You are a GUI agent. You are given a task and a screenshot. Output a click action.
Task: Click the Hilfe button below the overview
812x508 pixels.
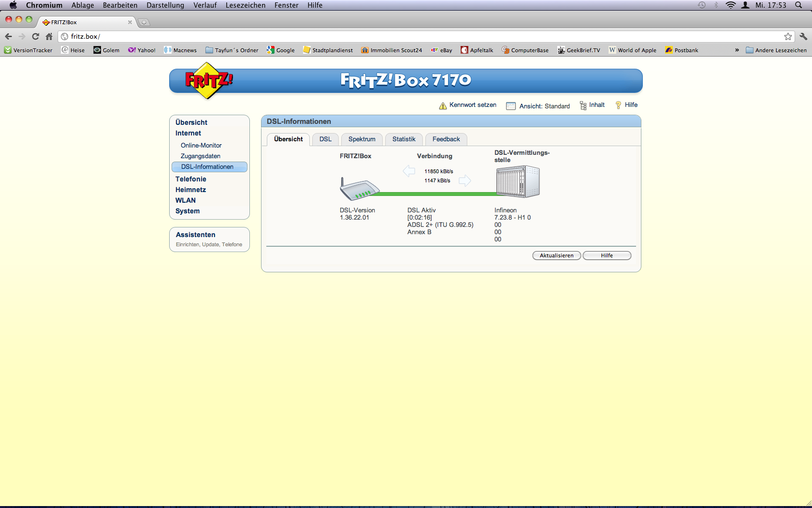point(607,255)
